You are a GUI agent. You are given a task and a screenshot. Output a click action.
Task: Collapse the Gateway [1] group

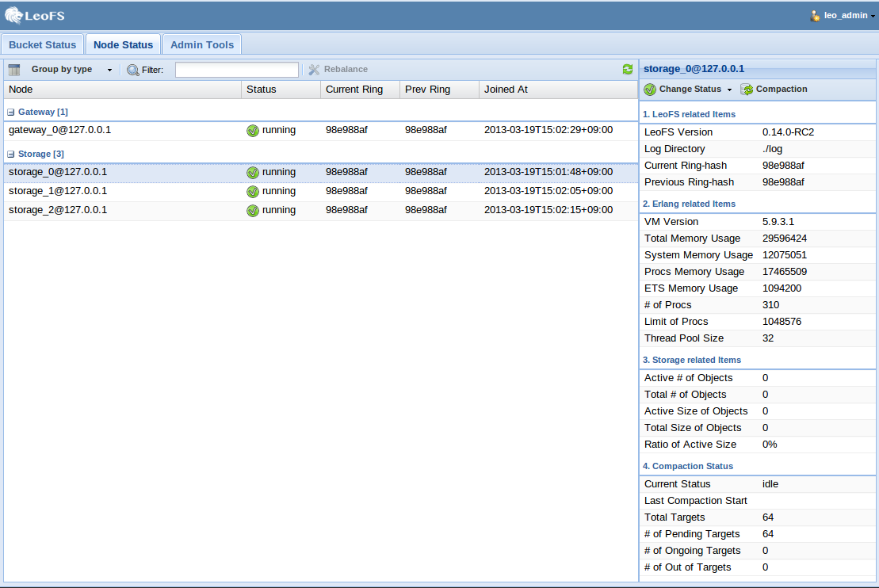(11, 113)
